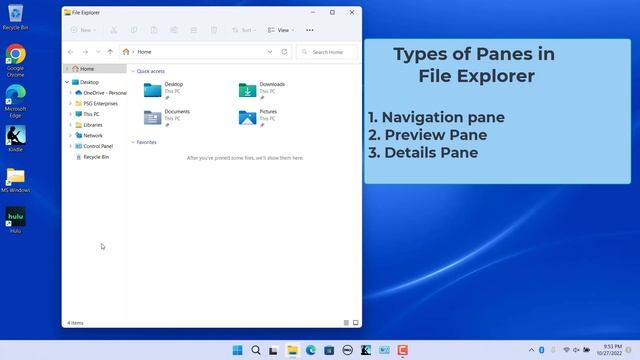Select MS Windows desktop folder
The height and width of the screenshot is (360, 640).
point(15,180)
